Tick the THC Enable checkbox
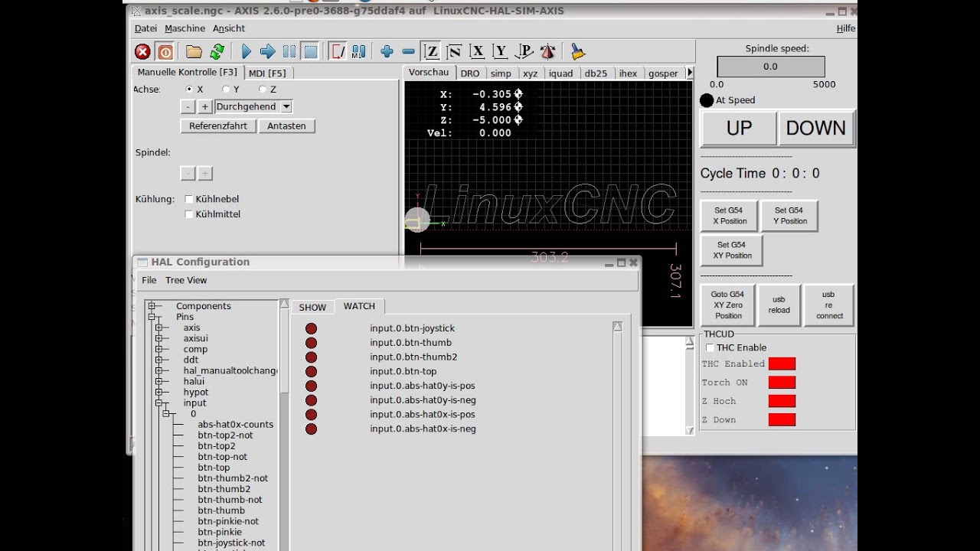The image size is (980, 551). 710,347
